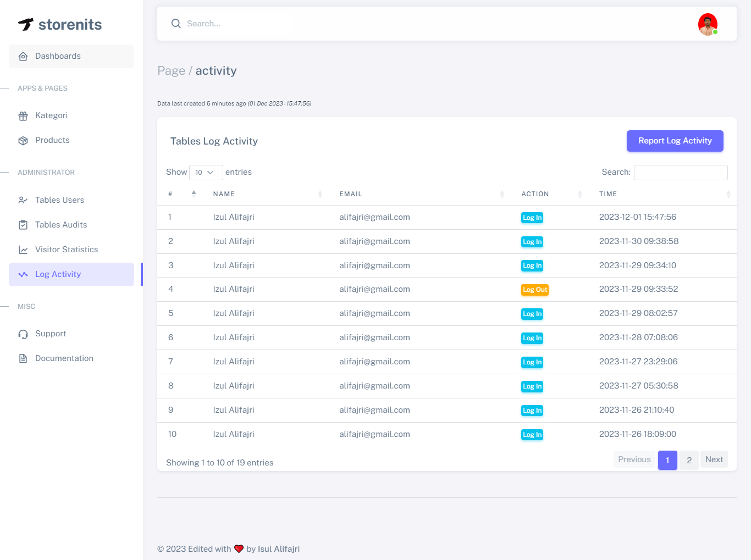Sort table by Time column
Screen dimensions: 751x560
pos(608,194)
